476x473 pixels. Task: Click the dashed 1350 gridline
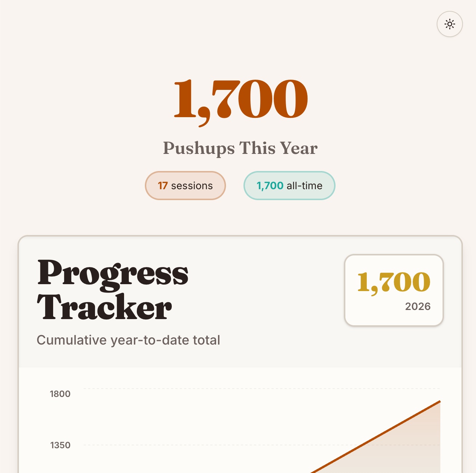pos(182,445)
